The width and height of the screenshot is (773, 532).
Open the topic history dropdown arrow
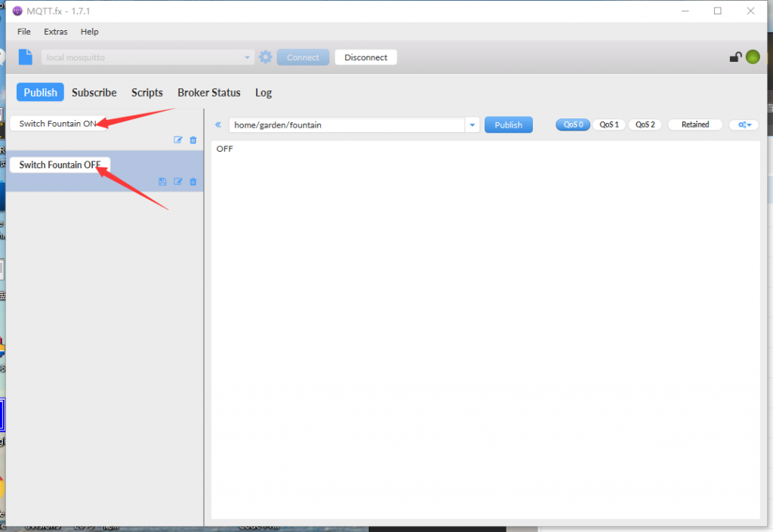click(473, 125)
